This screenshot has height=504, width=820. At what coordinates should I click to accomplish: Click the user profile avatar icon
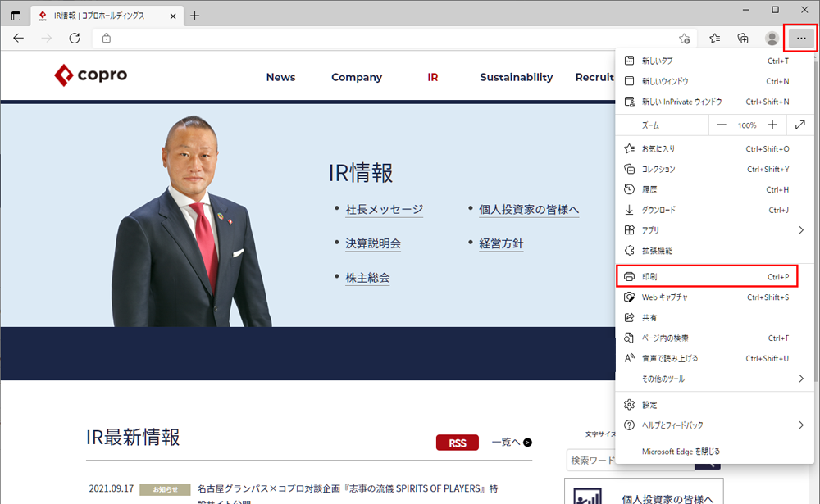tap(772, 39)
